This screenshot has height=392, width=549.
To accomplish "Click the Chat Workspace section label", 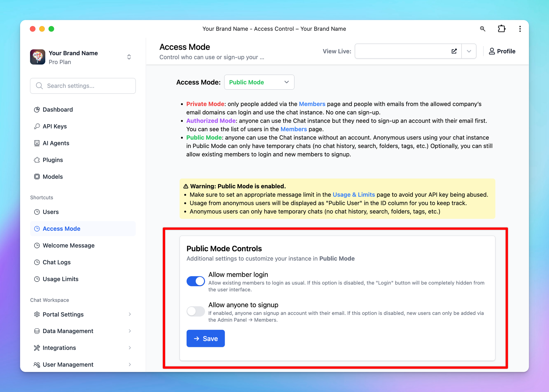I will [50, 300].
